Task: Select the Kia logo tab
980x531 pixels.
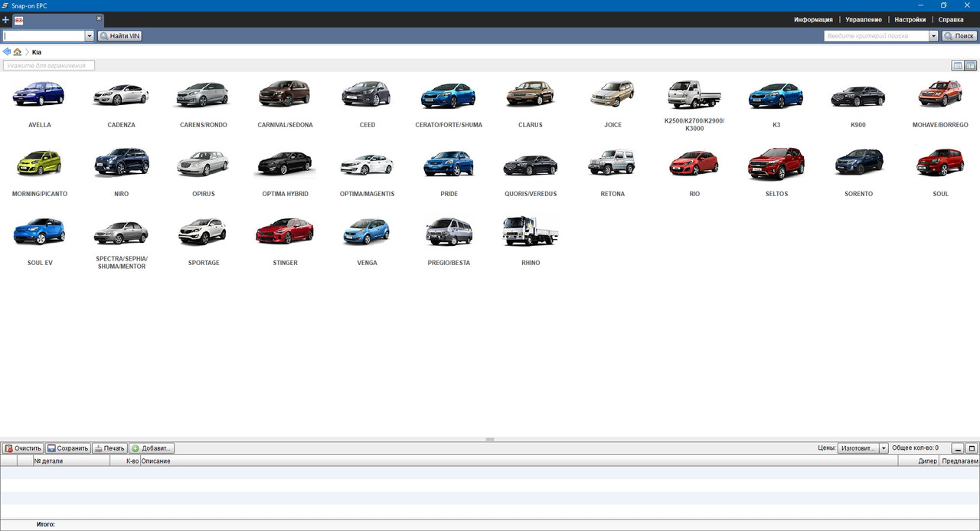Action: pos(19,20)
